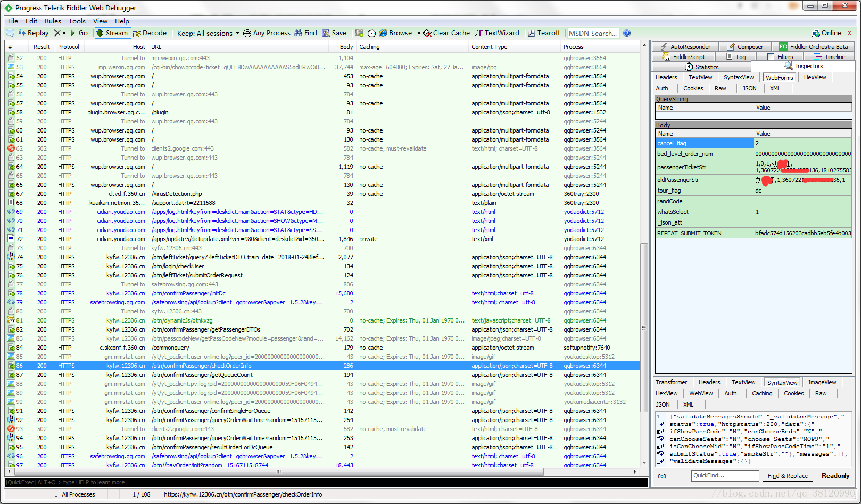Image resolution: width=861 pixels, height=504 pixels.
Task: Tick the Filters tab checkbox
Action: 771,57
